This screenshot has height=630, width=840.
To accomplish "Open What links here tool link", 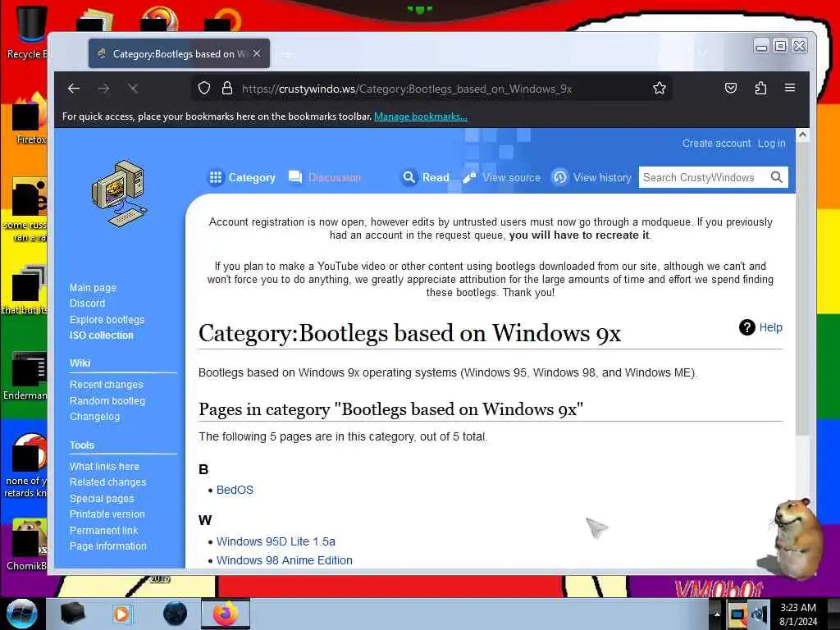I will [x=104, y=467].
